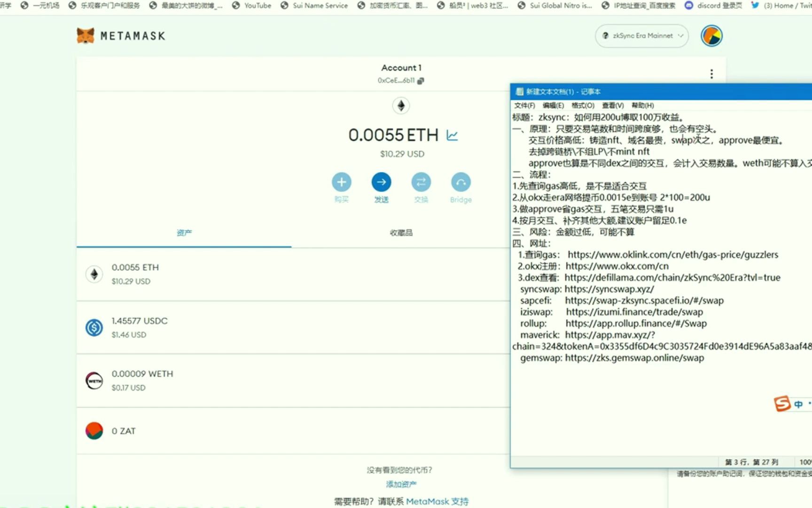Open the Sui Global Nitro bookmark

[x=554, y=6]
